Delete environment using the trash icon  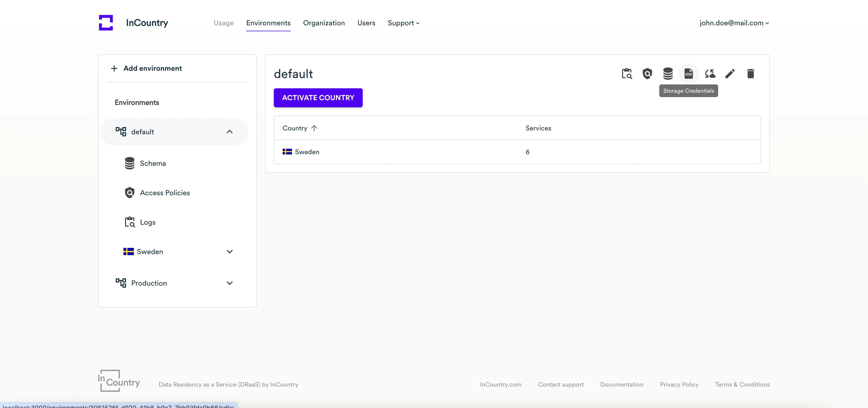click(750, 73)
